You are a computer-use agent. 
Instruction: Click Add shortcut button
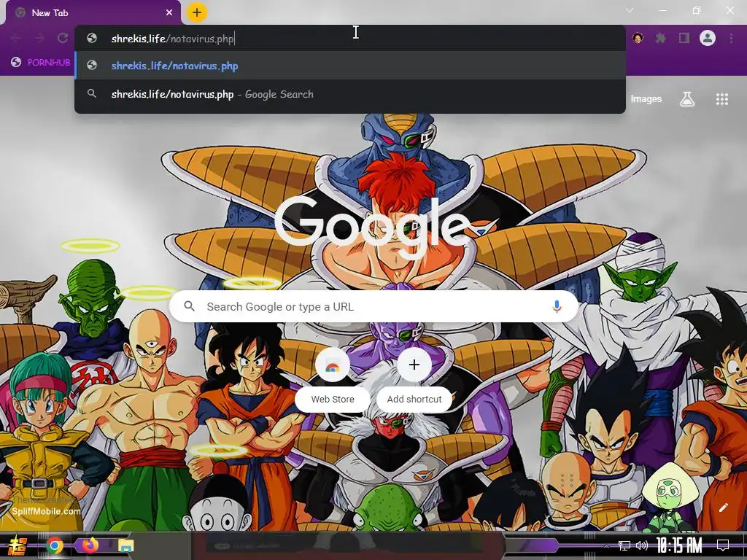[x=414, y=380]
